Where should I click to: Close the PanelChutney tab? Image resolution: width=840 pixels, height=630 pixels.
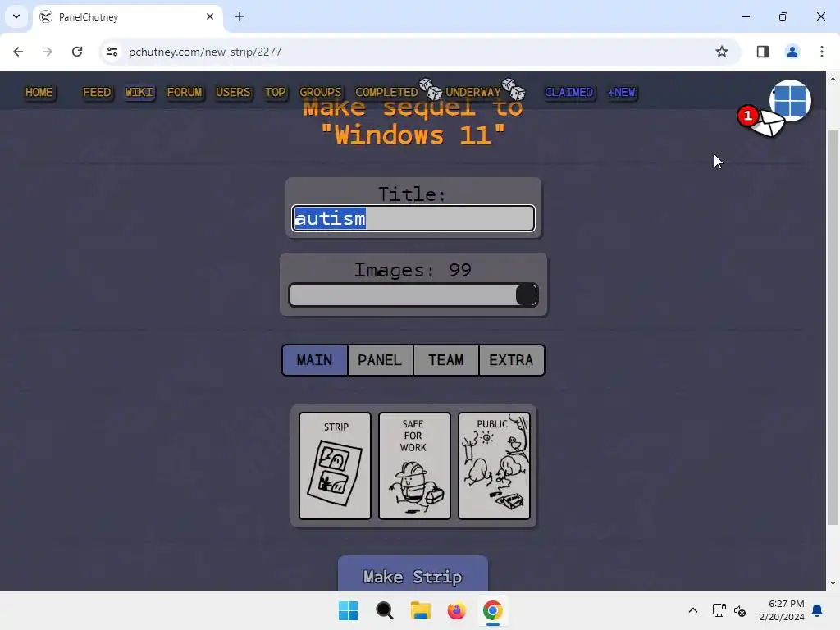[x=210, y=16]
